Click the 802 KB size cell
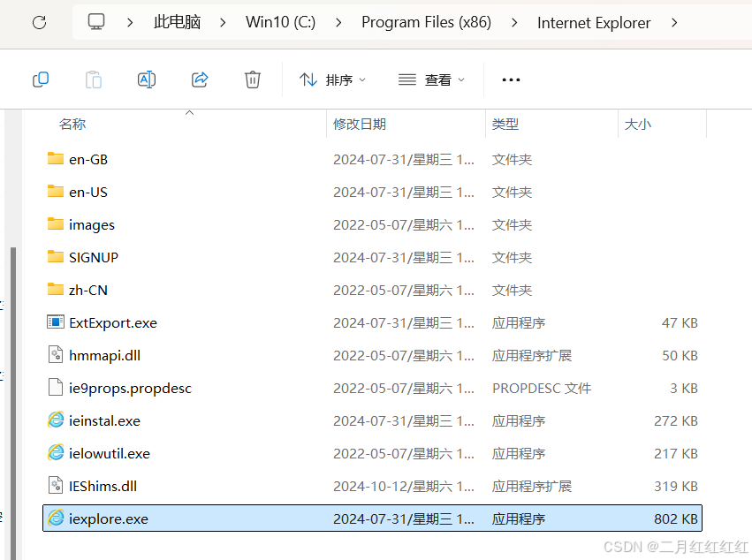Viewport: 752px width, 560px height. [x=676, y=518]
